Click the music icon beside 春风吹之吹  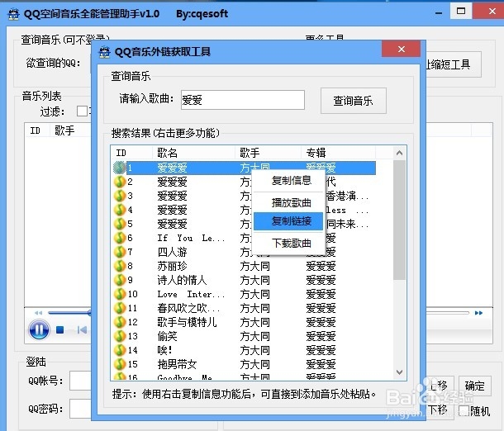tap(120, 308)
